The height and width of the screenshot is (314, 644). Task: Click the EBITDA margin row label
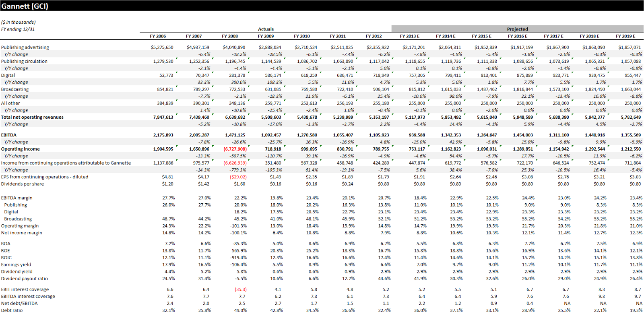click(17, 198)
